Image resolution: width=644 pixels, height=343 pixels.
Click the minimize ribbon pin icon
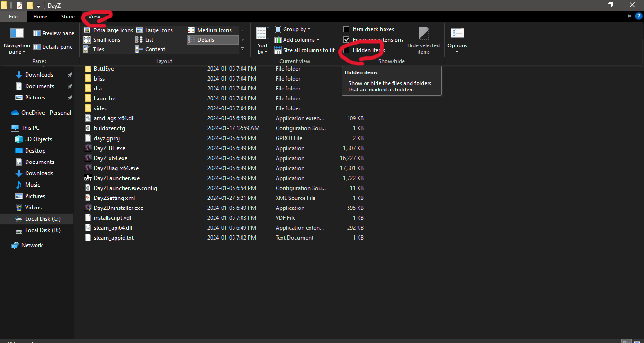629,17
